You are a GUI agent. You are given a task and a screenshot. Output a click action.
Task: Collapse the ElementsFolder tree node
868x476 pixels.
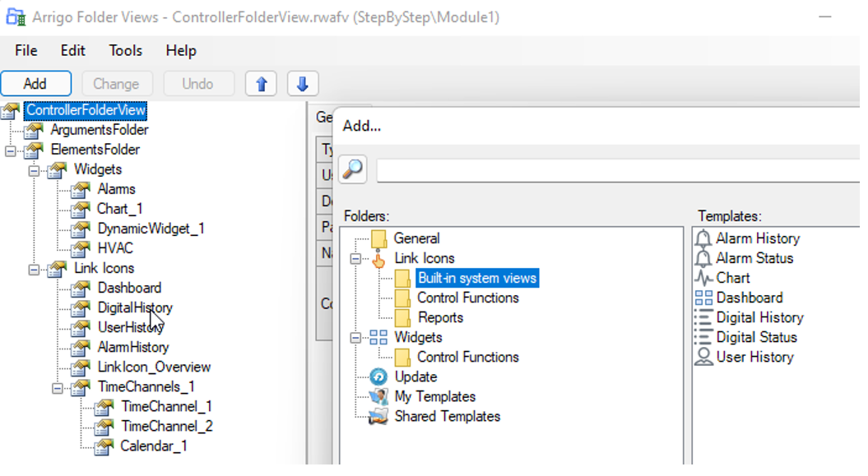pyautogui.click(x=11, y=151)
